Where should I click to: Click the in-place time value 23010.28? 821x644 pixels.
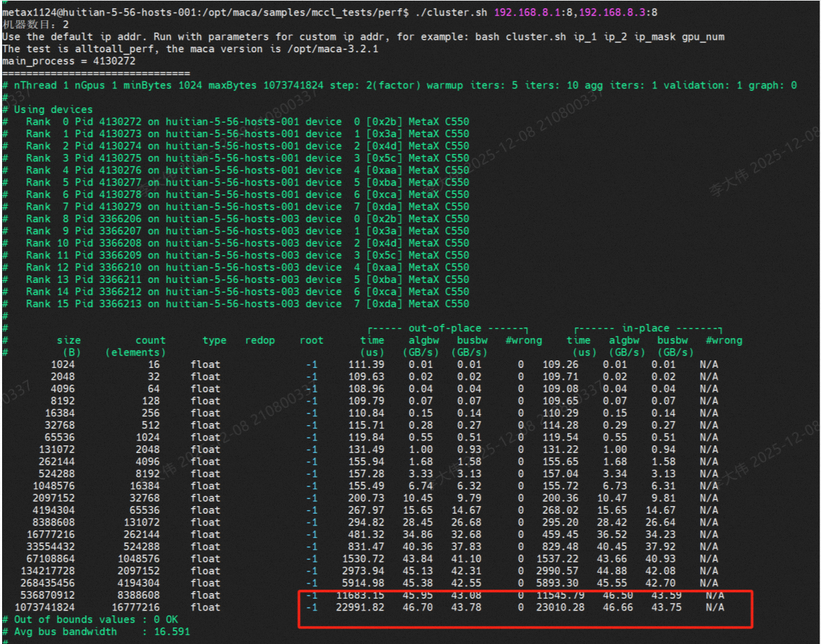pyautogui.click(x=560, y=607)
